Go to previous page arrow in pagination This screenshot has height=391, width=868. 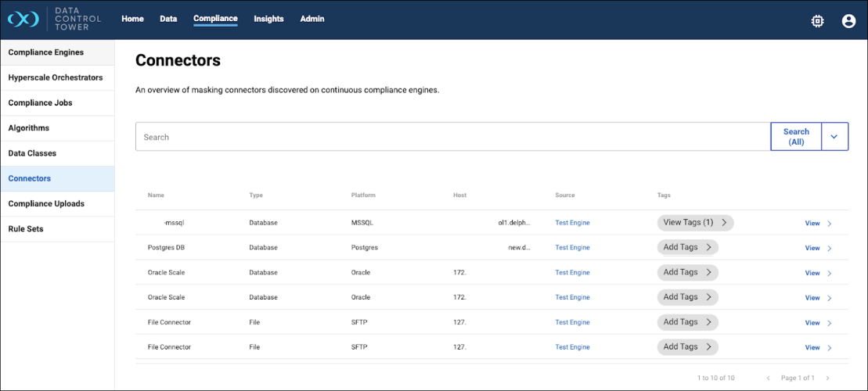768,378
